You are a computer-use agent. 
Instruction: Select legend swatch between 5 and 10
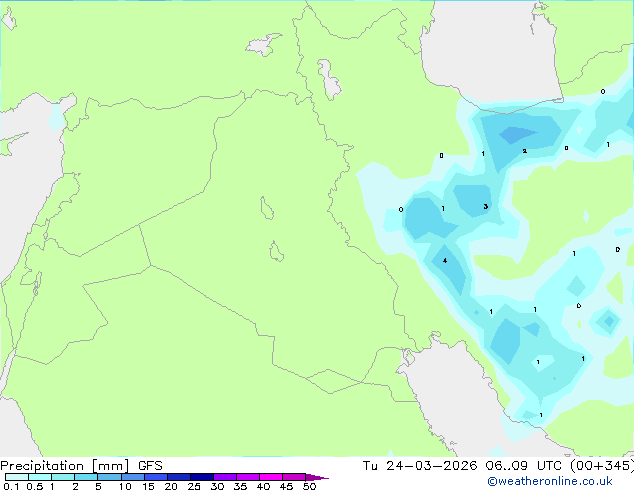pos(109,477)
